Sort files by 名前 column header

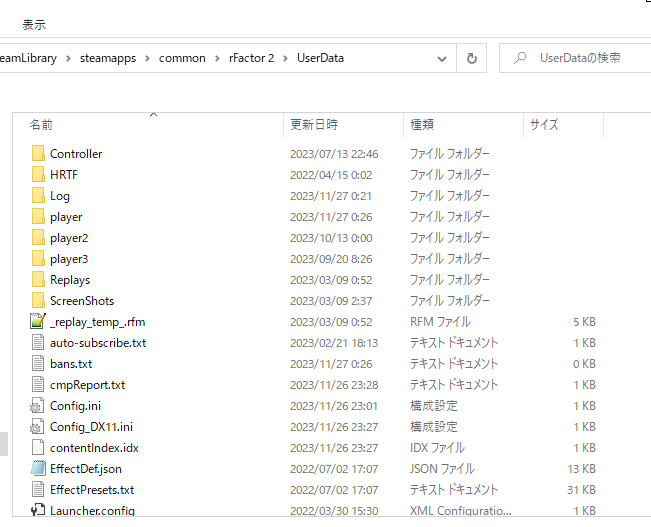tap(148, 125)
